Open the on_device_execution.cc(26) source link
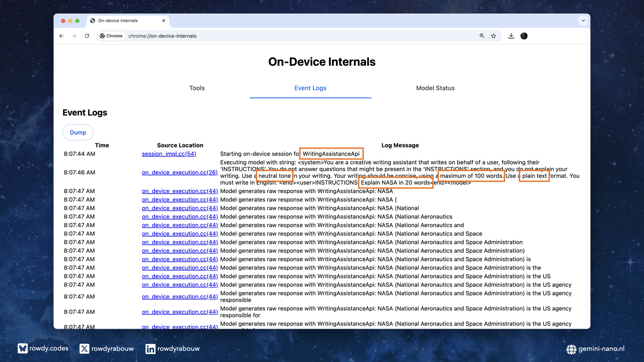The width and height of the screenshot is (644, 362). point(180,173)
